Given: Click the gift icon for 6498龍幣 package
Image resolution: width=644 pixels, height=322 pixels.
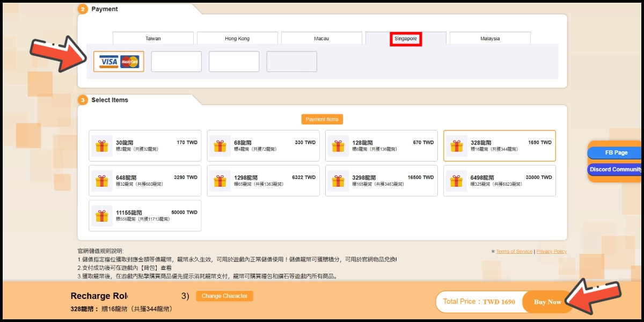Looking at the screenshot, I should coord(456,181).
